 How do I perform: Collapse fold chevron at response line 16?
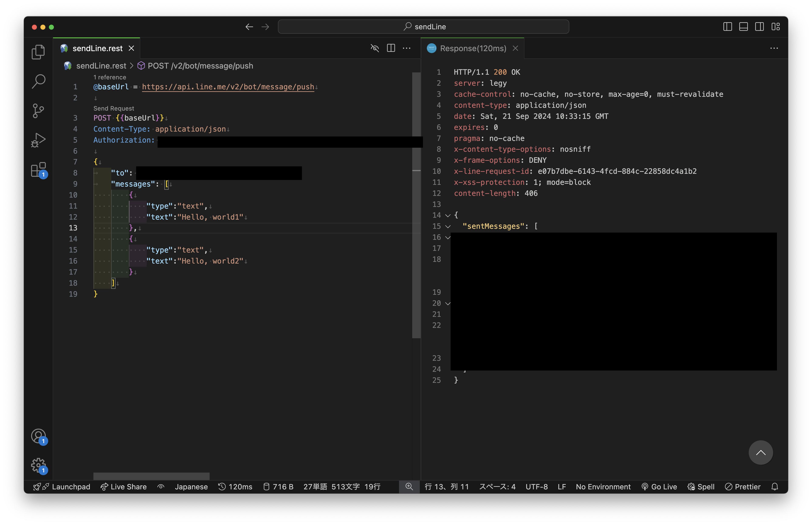point(448,237)
